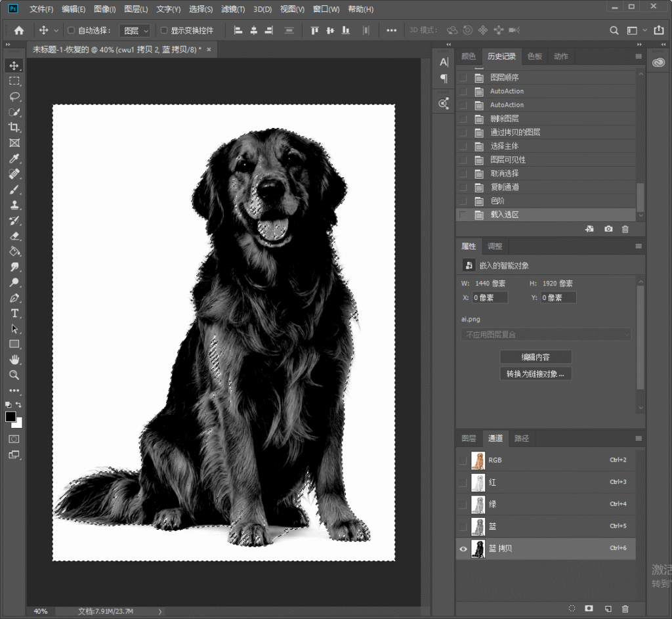Image resolution: width=672 pixels, height=619 pixels.
Task: Open Channels panel flyout menu
Action: click(639, 438)
